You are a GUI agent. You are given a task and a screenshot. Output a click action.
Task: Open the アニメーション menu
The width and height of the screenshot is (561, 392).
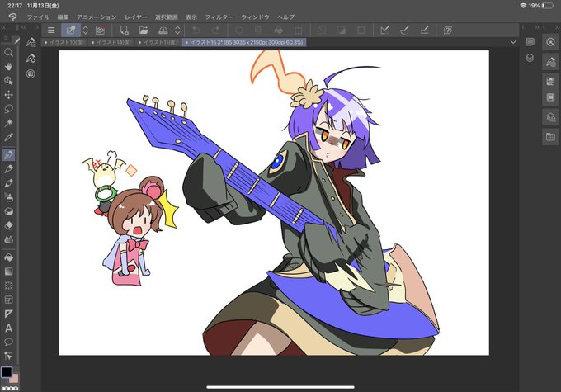pos(97,17)
